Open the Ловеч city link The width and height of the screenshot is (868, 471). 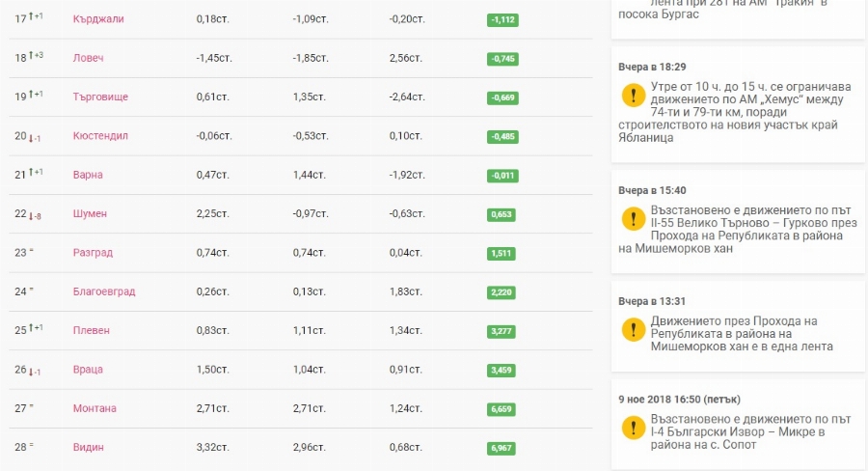(88, 58)
